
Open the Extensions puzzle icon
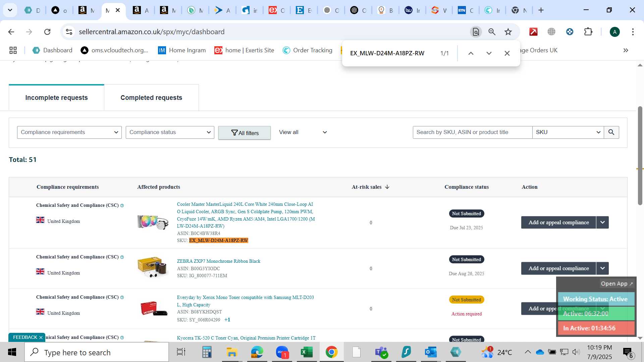(588, 32)
